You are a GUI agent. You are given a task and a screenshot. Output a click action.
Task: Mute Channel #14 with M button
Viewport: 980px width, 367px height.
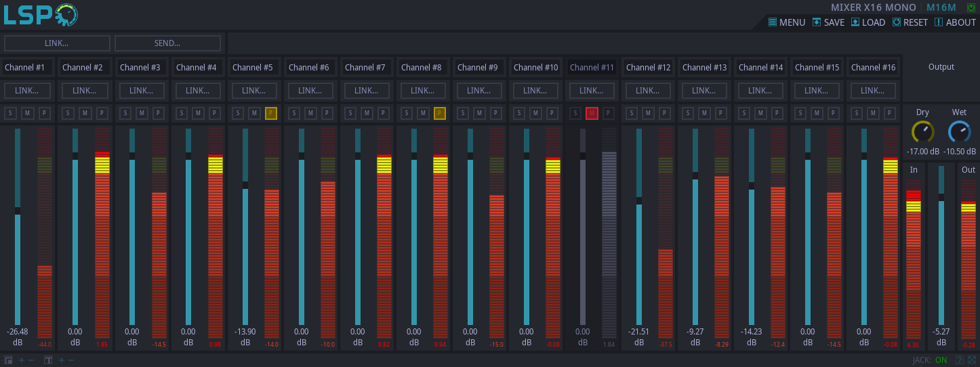tap(760, 113)
